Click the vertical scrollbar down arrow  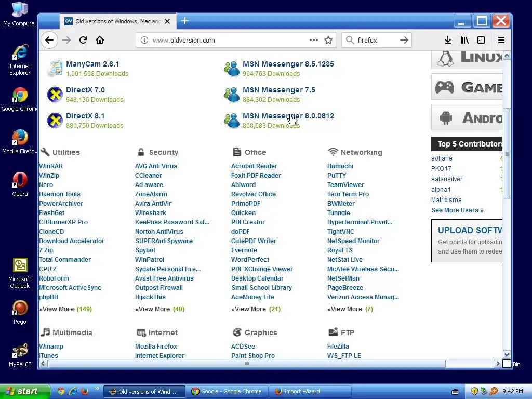(x=507, y=354)
